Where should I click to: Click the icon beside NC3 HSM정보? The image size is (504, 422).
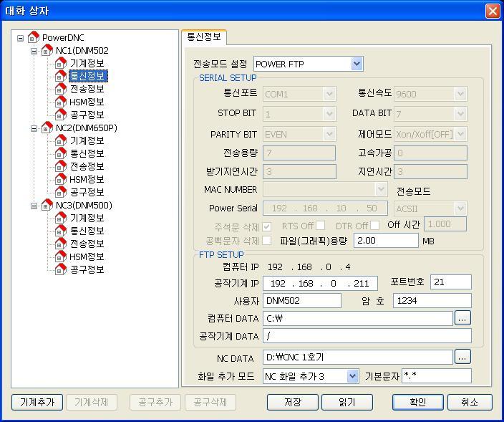tap(60, 256)
